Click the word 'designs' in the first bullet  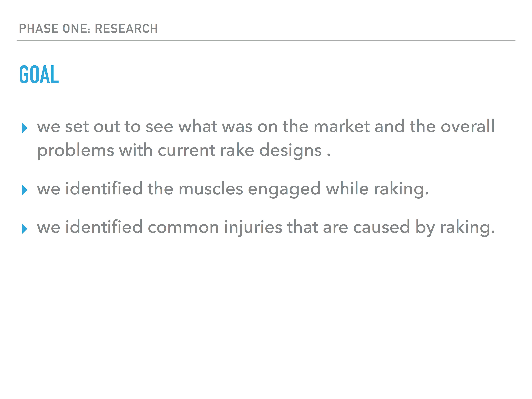click(290, 151)
